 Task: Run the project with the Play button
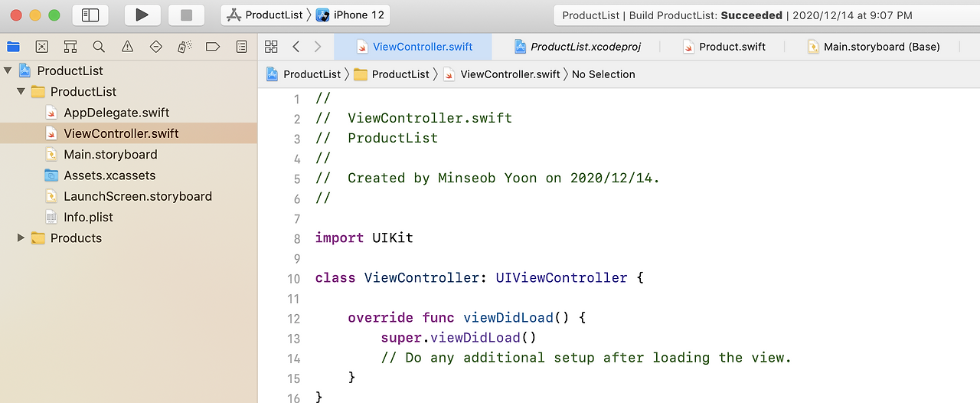tap(142, 15)
